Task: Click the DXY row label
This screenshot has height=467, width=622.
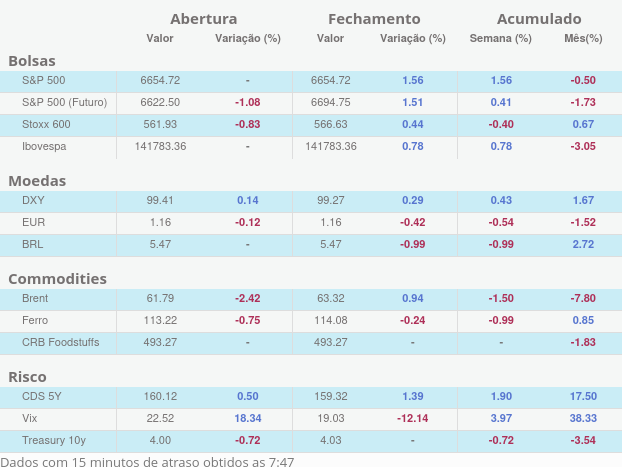Action: [33, 200]
